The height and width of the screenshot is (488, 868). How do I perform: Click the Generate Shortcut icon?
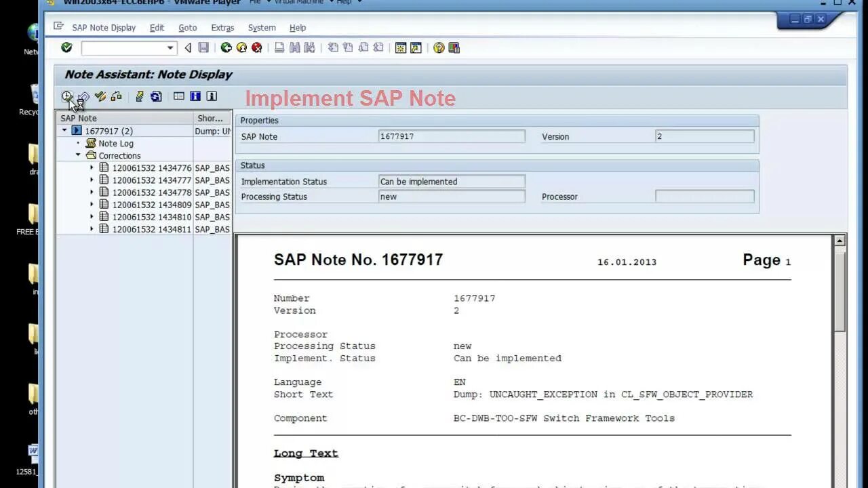click(x=416, y=47)
